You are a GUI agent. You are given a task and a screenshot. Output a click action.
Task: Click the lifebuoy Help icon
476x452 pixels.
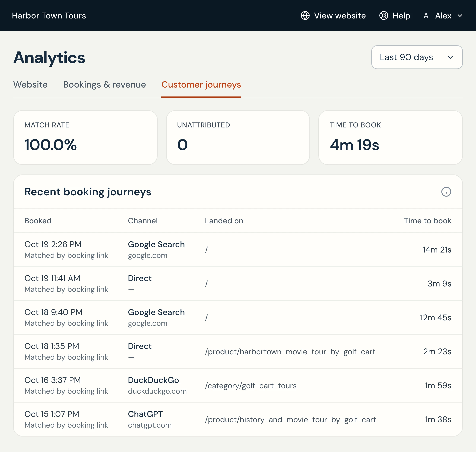coord(384,16)
